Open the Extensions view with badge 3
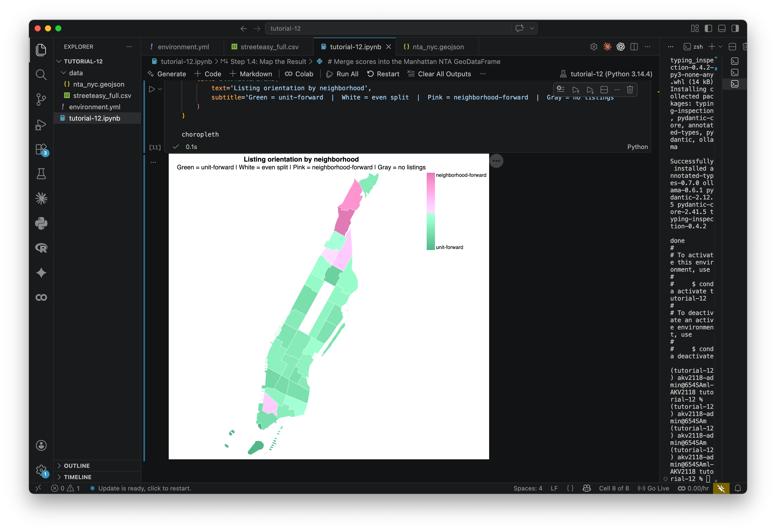Image resolution: width=776 pixels, height=532 pixels. pos(41,149)
